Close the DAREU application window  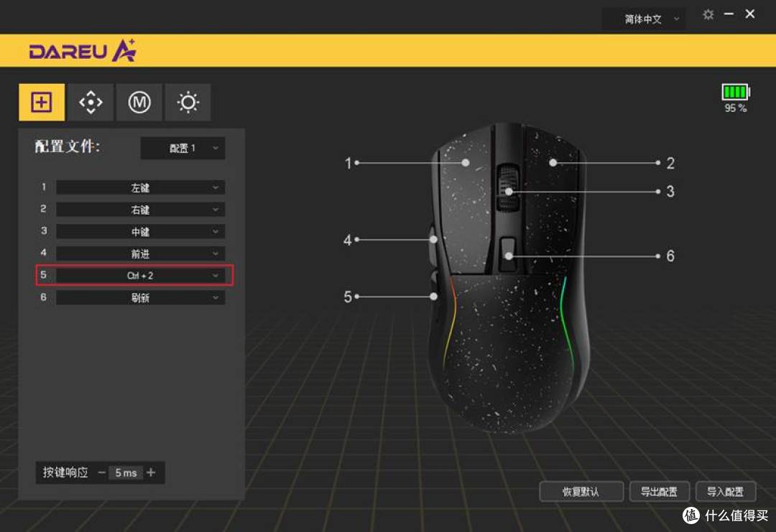click(x=749, y=14)
